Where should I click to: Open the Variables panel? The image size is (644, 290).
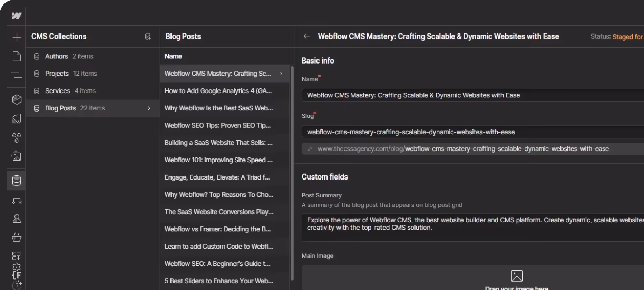click(x=17, y=119)
